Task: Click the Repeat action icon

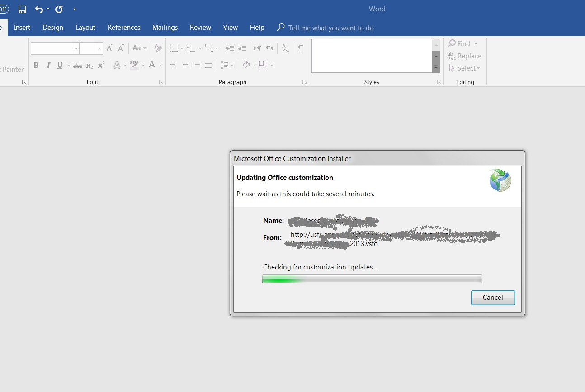Action: [59, 9]
